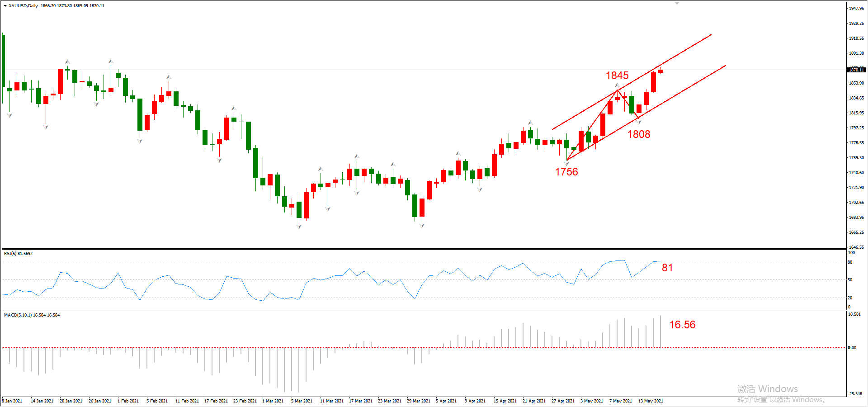Screen dimensions: 868x407
Task: Click the 5 Feb 2021 date label
Action: (x=157, y=401)
